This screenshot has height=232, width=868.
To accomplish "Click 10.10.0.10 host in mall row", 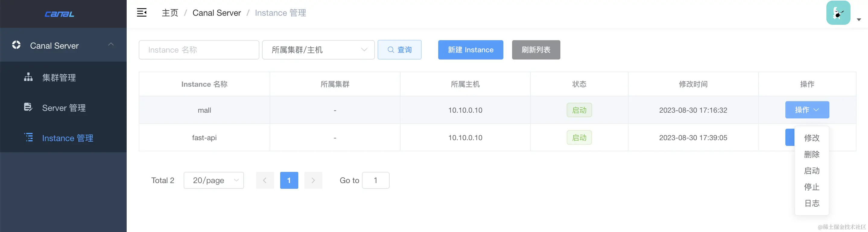I will [x=465, y=110].
